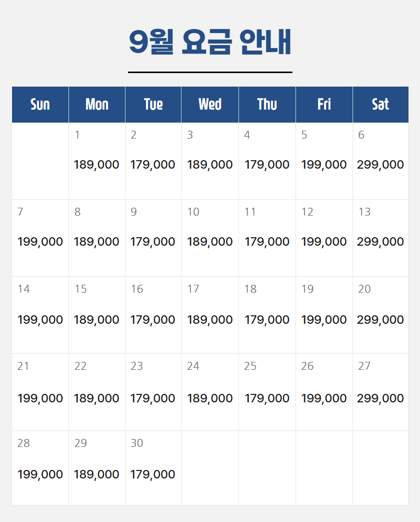Viewport: 420px width, 522px height.
Task: Select September 13 Saturday cell
Action: (x=380, y=238)
